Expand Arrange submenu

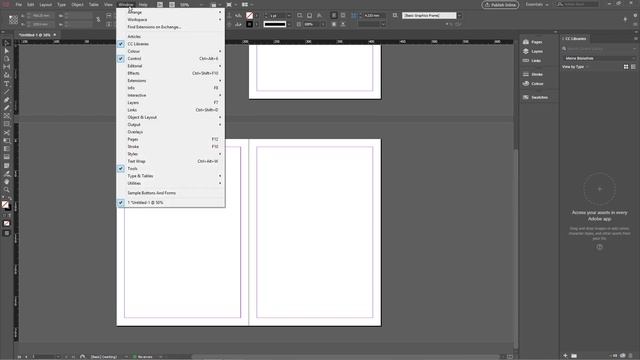[x=170, y=12]
